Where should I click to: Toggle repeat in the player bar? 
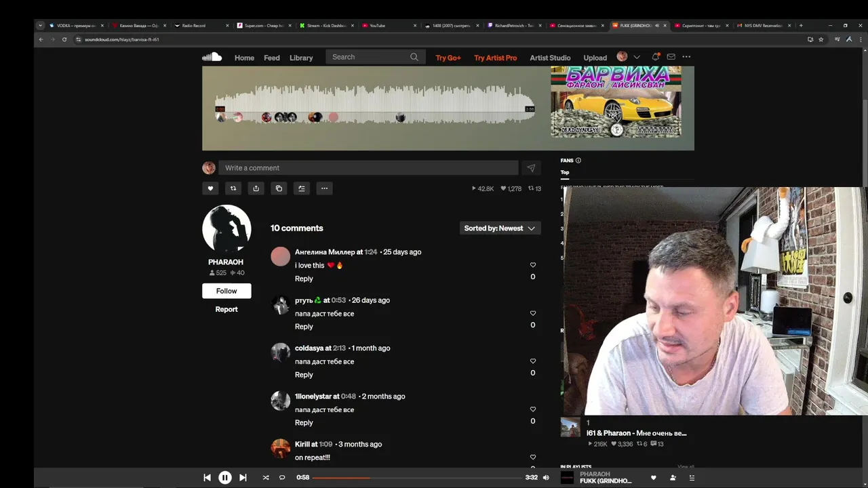click(282, 478)
